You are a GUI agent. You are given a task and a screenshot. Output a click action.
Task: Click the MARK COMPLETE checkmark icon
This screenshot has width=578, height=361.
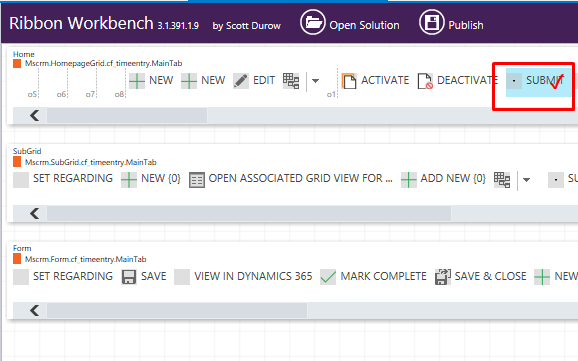click(x=328, y=277)
